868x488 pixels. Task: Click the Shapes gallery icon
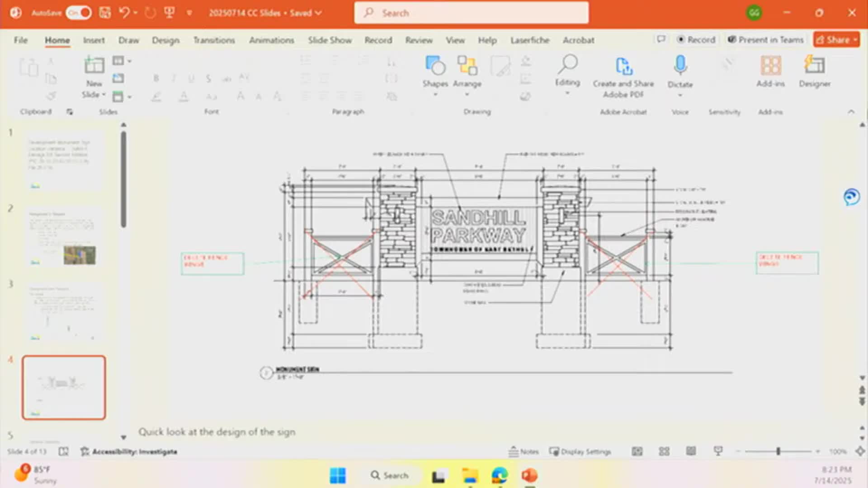435,66
